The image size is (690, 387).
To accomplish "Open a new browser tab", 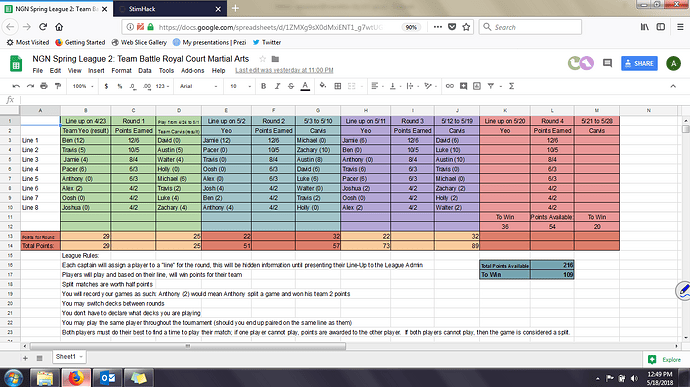I will (235, 8).
